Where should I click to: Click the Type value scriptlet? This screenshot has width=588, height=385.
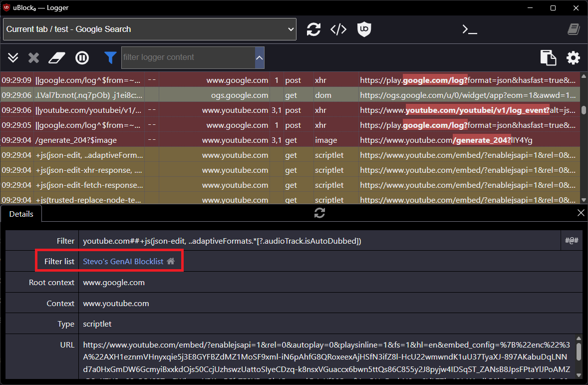point(97,324)
